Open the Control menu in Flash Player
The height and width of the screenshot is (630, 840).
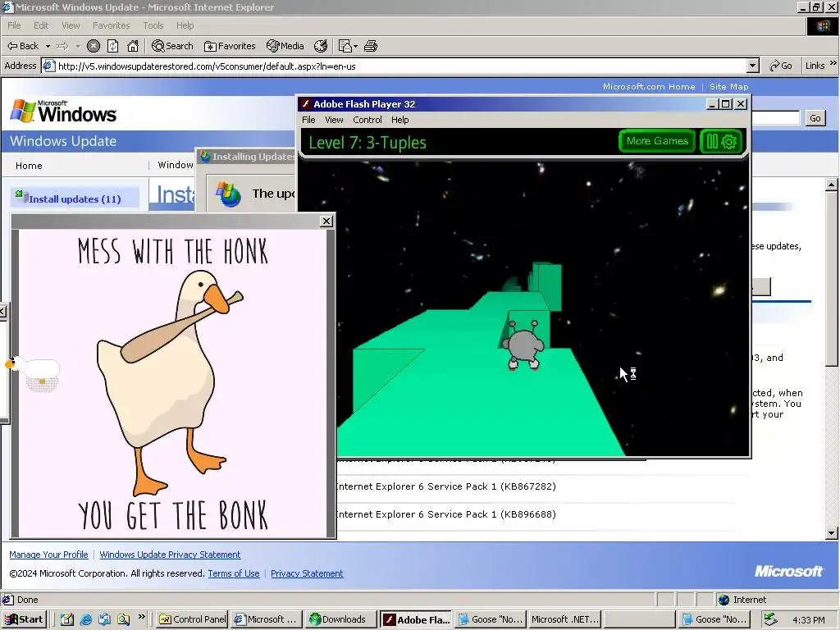[x=367, y=120]
